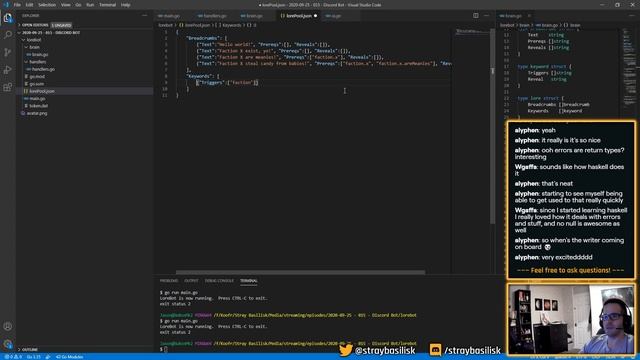The image size is (640, 360).
Task: Click the Keywords breadcrumb above the editor
Action: 229,25
